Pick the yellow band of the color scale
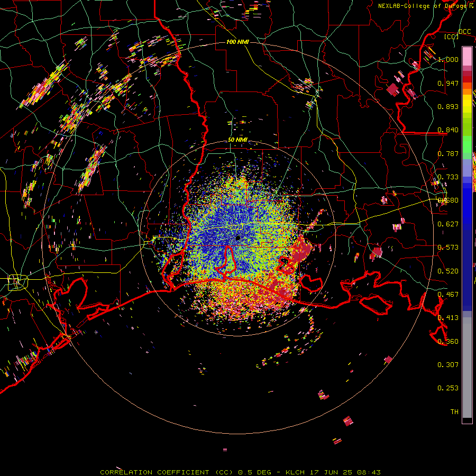The height and width of the screenshot is (476, 476). click(x=467, y=104)
